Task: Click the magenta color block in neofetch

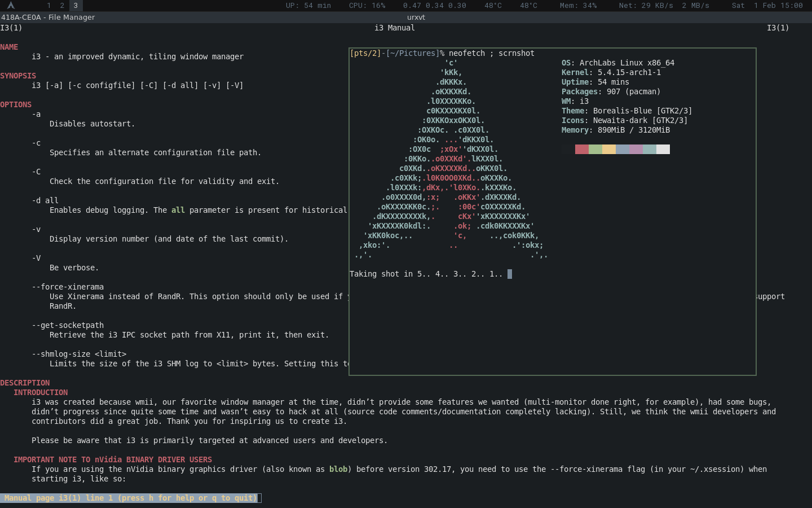Action: [x=636, y=149]
